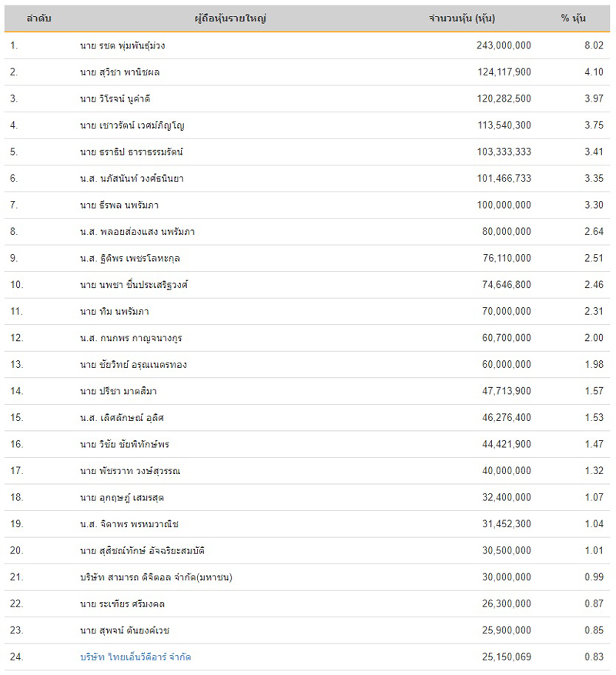Image resolution: width=616 pixels, height=675 pixels.
Task: Click the 2.46 percent cell
Action: pos(593,285)
